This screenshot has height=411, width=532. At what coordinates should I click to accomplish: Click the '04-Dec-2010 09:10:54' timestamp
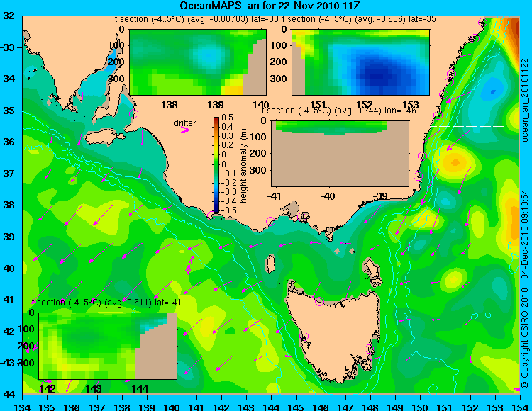(524, 234)
